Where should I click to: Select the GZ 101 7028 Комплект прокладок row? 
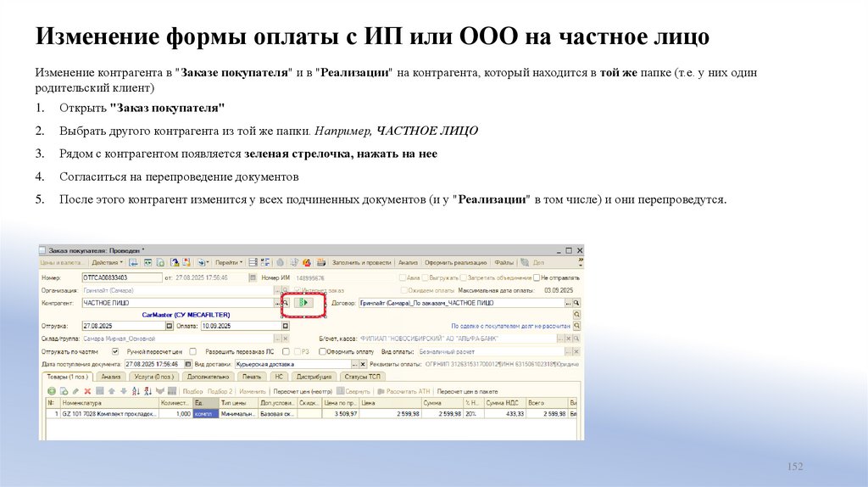[x=312, y=414]
